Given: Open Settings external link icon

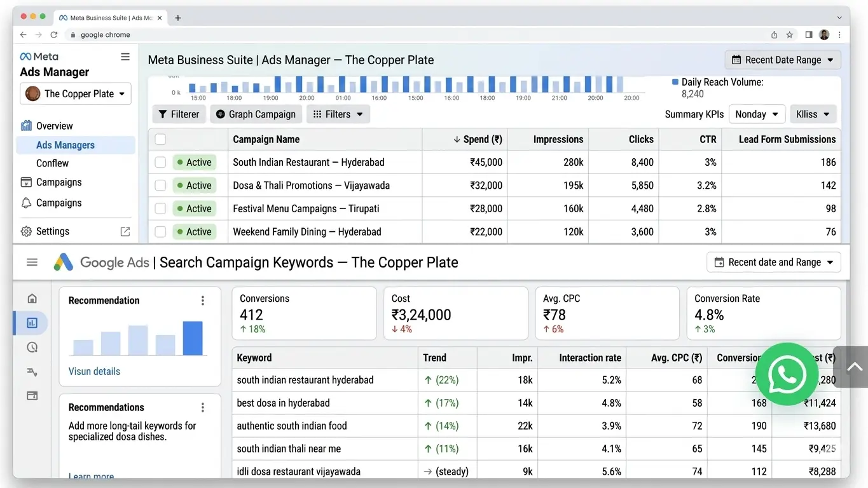Looking at the screenshot, I should (x=125, y=232).
